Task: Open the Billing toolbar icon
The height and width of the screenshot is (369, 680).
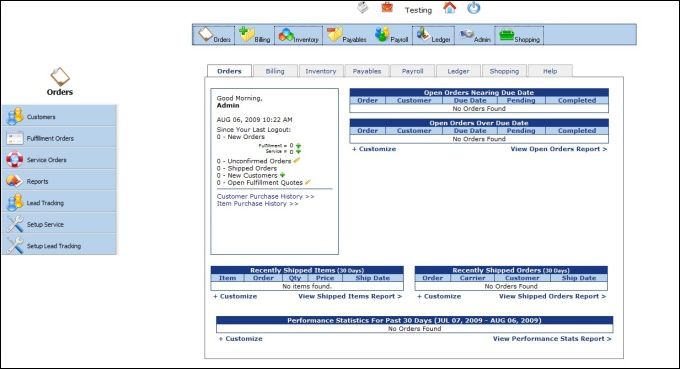Action: (x=255, y=35)
